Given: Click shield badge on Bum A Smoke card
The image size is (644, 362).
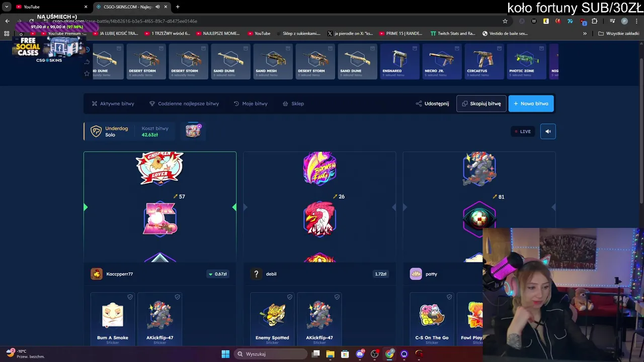Looking at the screenshot, I should click(130, 297).
